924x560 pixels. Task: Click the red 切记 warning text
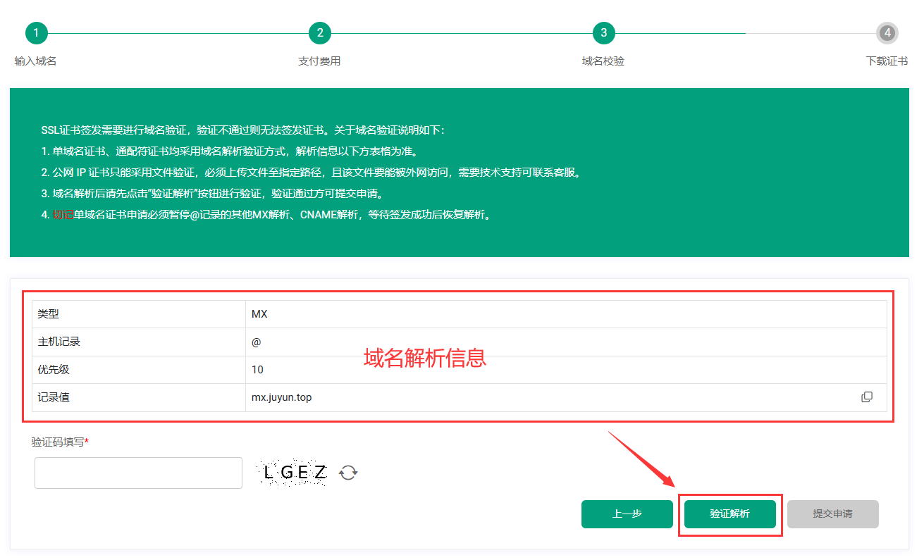63,215
